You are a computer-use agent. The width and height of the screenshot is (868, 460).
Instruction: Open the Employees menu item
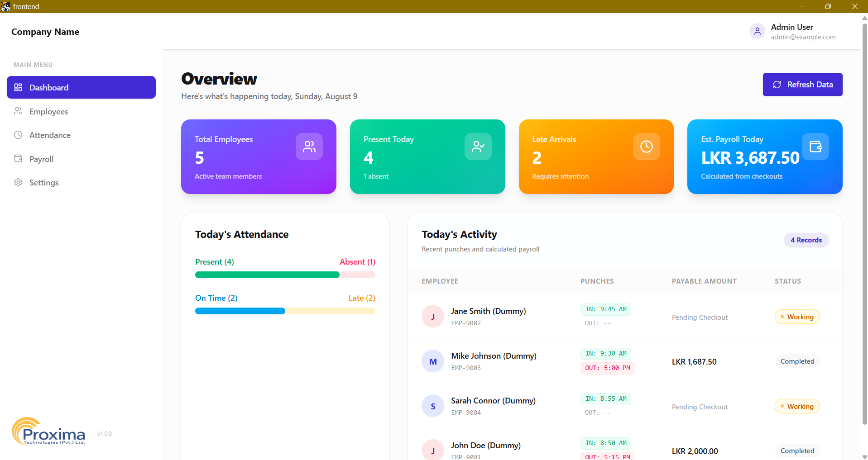click(x=81, y=111)
